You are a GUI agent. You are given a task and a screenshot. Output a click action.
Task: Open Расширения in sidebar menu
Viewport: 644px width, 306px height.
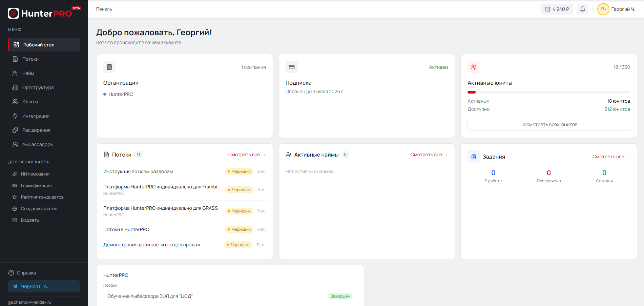44,130
